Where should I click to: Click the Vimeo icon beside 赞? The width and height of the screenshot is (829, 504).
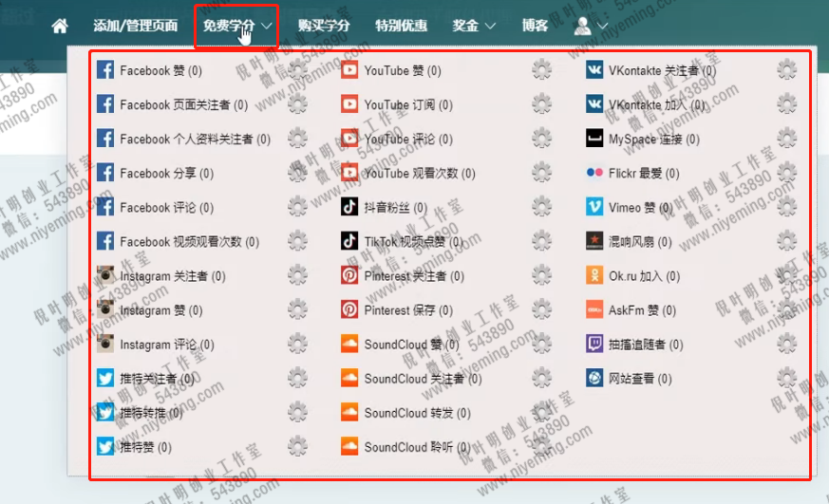(594, 207)
